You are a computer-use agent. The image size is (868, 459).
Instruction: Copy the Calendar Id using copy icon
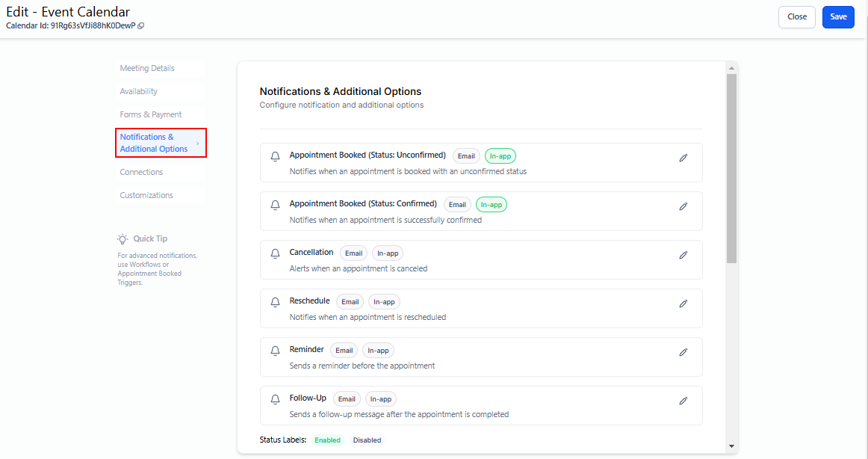[141, 25]
